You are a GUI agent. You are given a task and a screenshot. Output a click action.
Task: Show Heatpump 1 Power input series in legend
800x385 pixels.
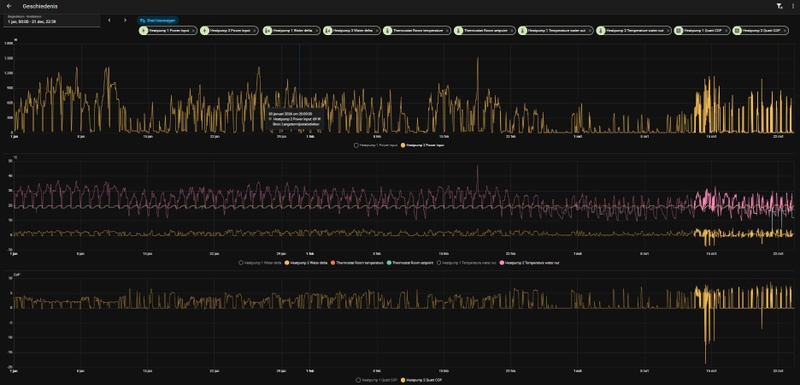tap(376, 145)
